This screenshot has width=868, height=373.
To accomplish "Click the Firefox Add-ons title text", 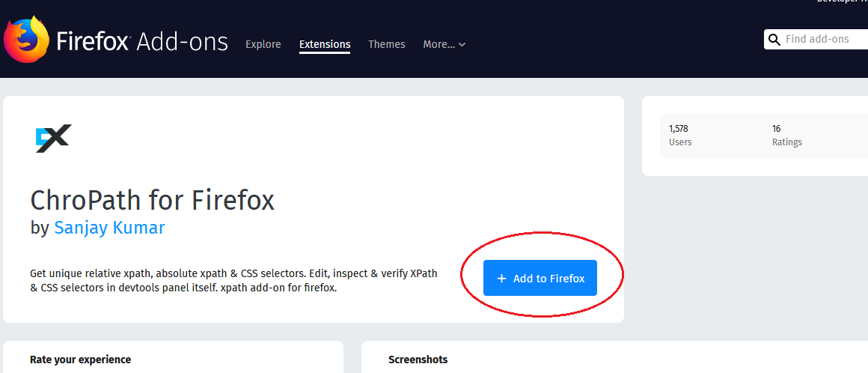I will tap(142, 42).
